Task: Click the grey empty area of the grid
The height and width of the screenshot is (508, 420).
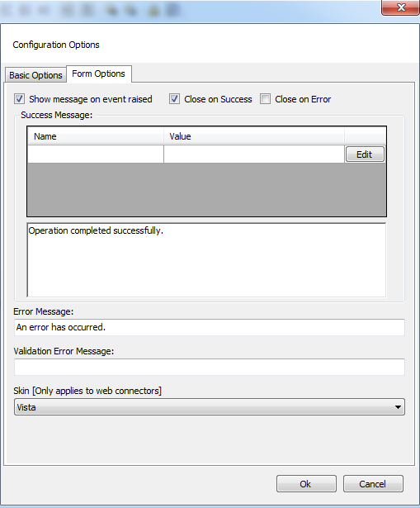Action: click(206, 189)
